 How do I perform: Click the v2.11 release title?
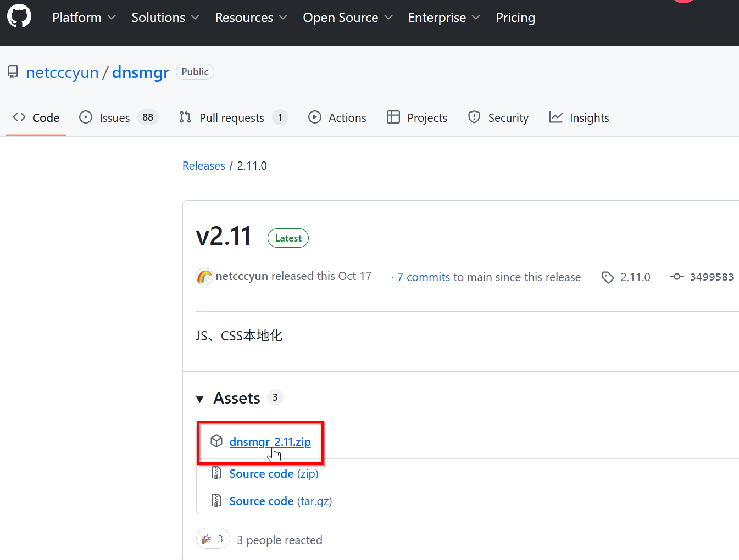(224, 237)
